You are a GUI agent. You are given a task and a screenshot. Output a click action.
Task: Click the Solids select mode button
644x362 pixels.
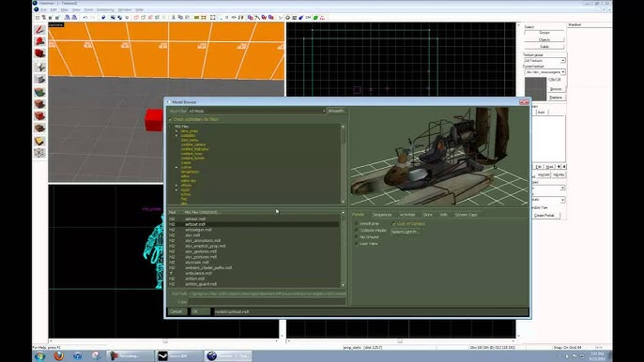544,47
